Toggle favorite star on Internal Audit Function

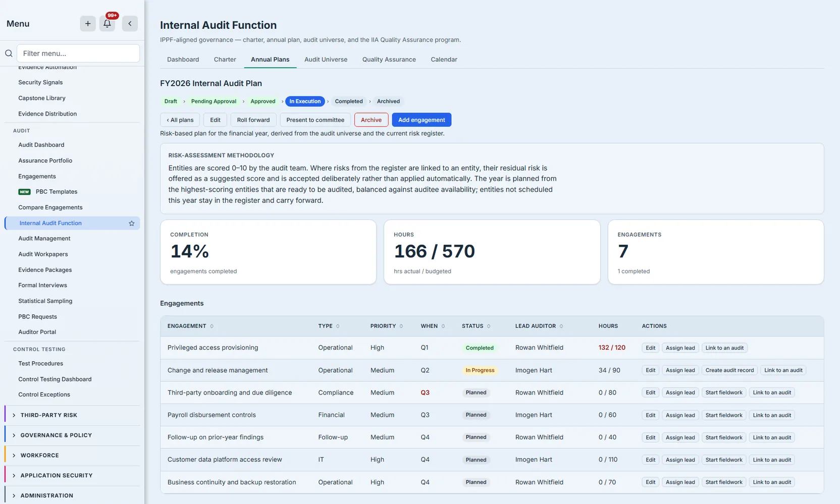[132, 223]
